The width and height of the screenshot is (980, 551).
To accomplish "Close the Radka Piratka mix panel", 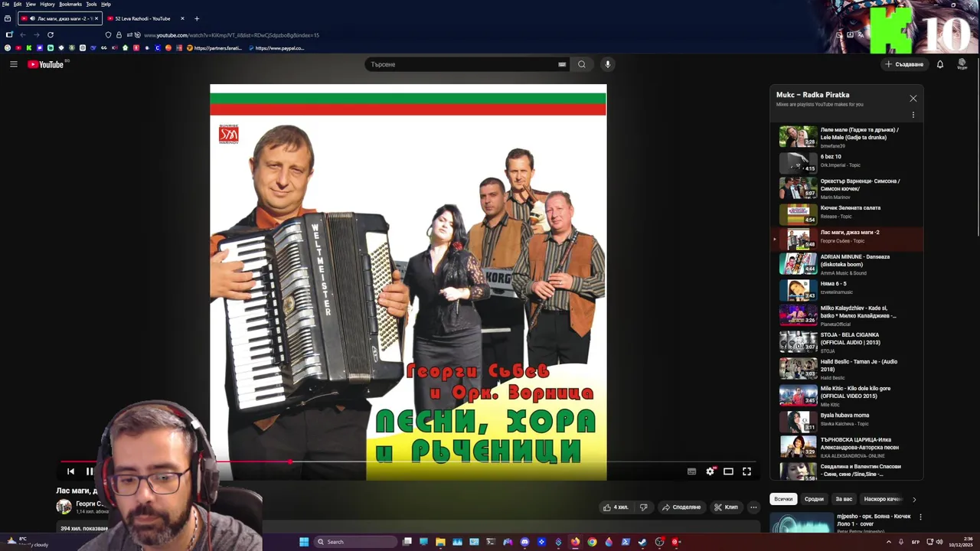I will (x=913, y=99).
